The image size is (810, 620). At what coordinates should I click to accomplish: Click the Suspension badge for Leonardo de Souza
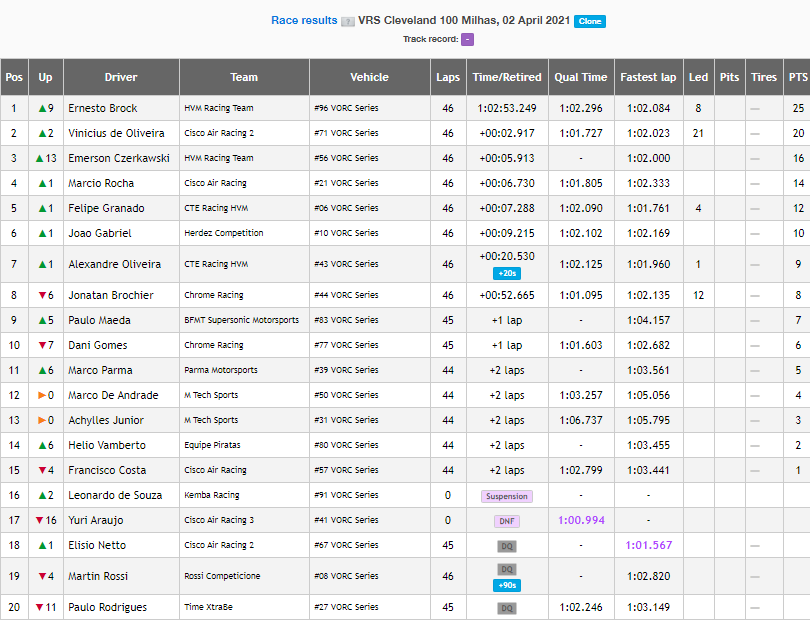(x=507, y=496)
